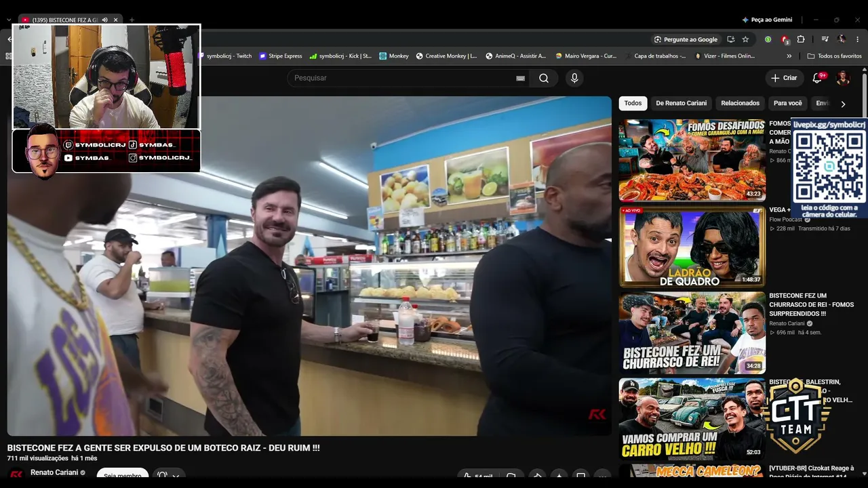This screenshot has height=488, width=868.
Task: Open the Monkey bookmark
Action: pyautogui.click(x=394, y=56)
